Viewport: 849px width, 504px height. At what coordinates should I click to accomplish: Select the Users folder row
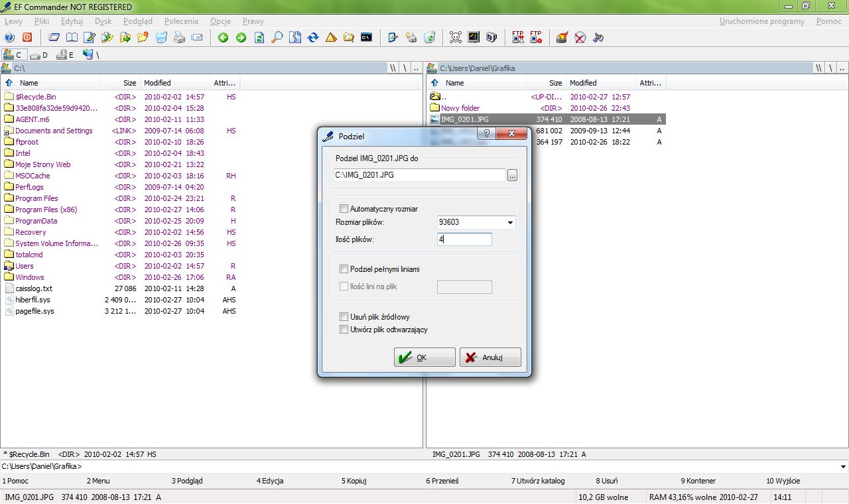pos(120,266)
